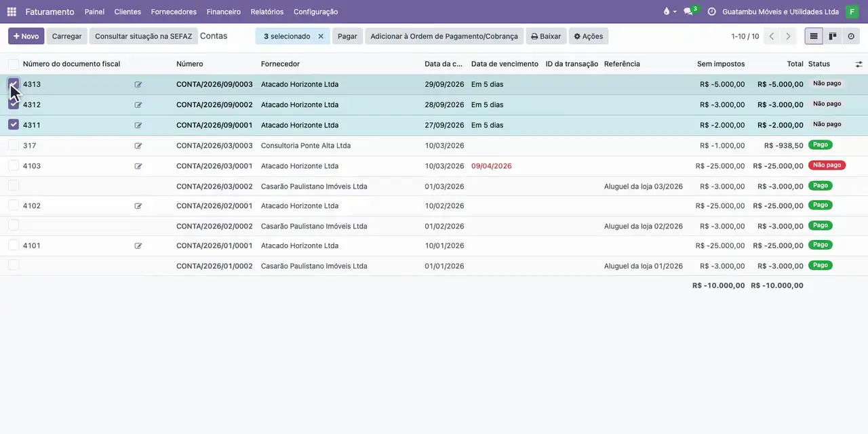Open Guatambu Móveis e Utilidades company switcher
Viewport: 868px width, 434px height.
tap(781, 12)
